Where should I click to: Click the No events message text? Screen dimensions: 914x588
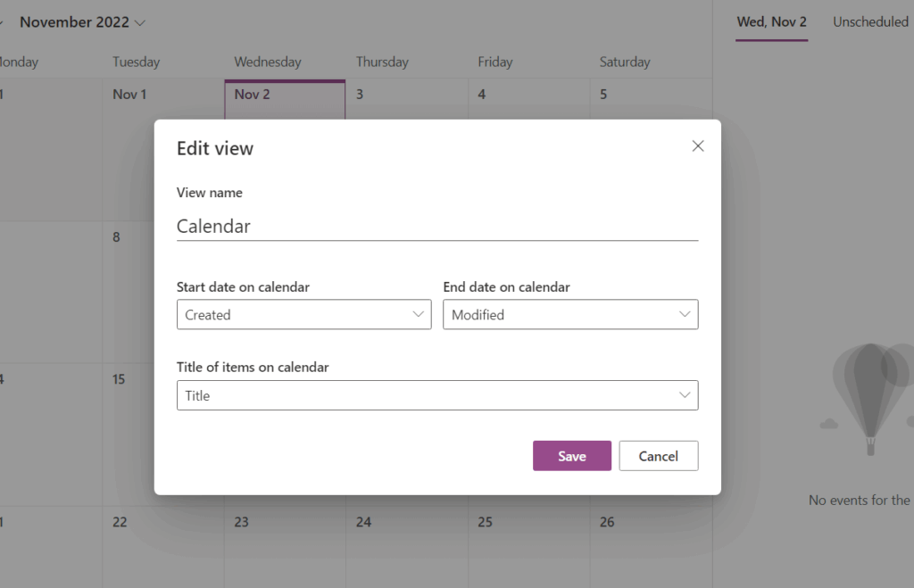[x=860, y=500]
